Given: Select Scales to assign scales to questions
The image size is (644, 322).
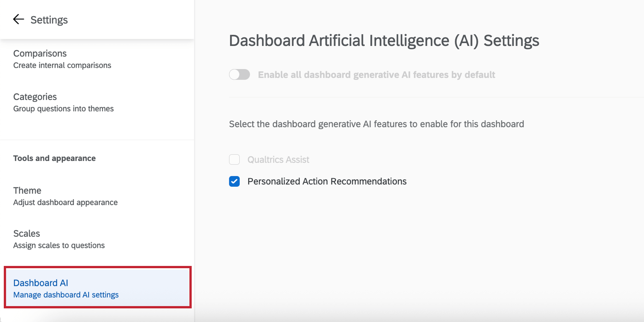Looking at the screenshot, I should point(27,233).
